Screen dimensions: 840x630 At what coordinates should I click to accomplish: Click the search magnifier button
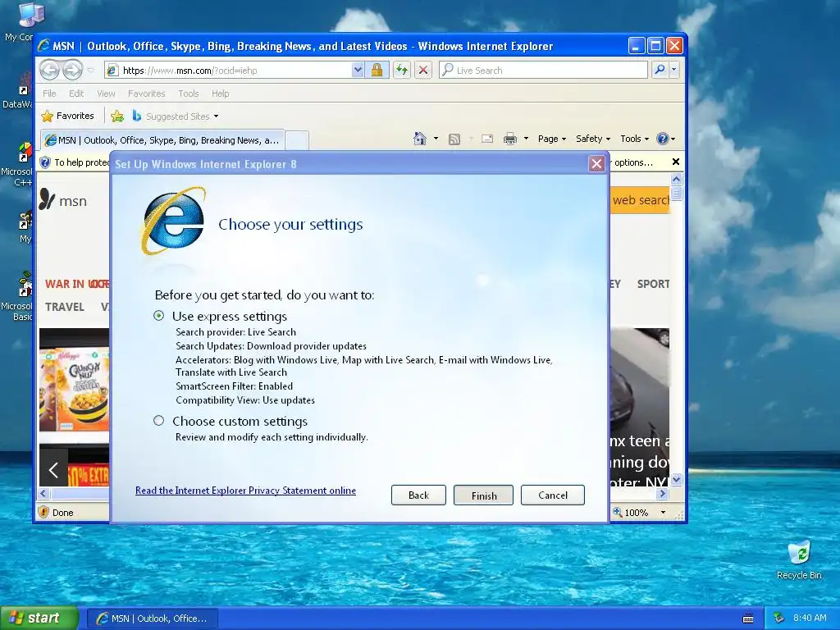tap(660, 70)
